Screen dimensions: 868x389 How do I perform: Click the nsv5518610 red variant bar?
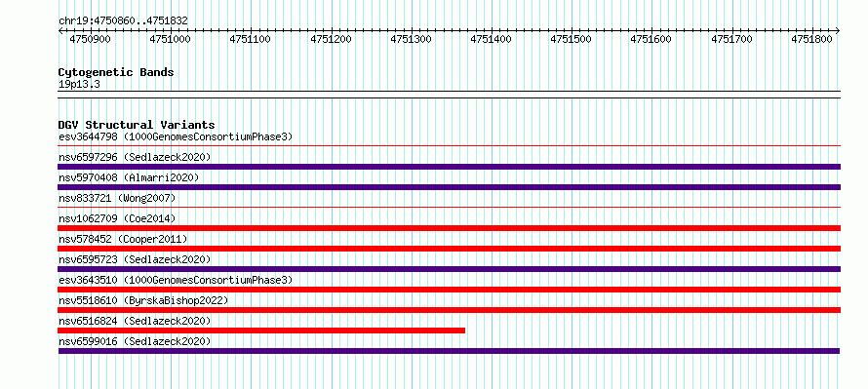(450, 310)
